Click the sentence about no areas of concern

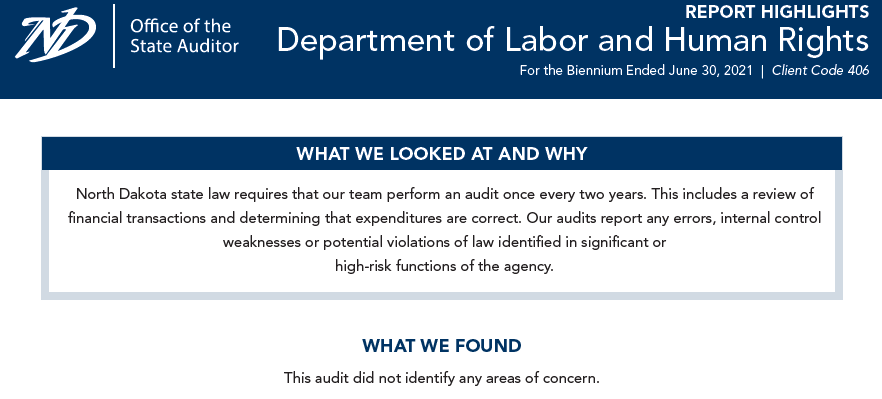coord(442,378)
